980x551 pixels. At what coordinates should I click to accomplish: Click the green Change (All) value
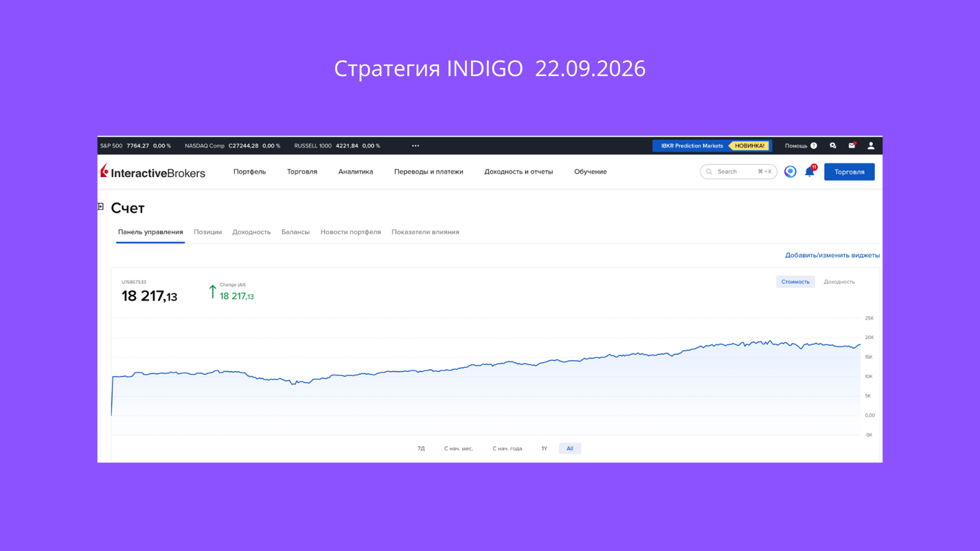point(237,296)
